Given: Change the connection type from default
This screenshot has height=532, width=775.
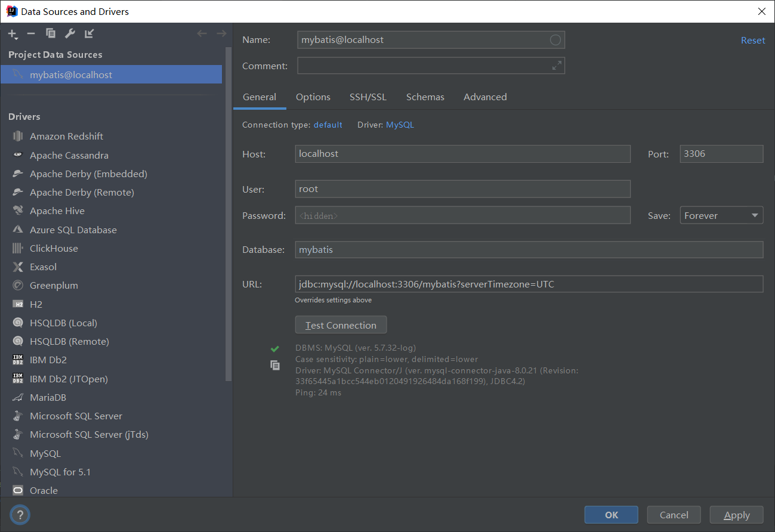Looking at the screenshot, I should click(328, 125).
